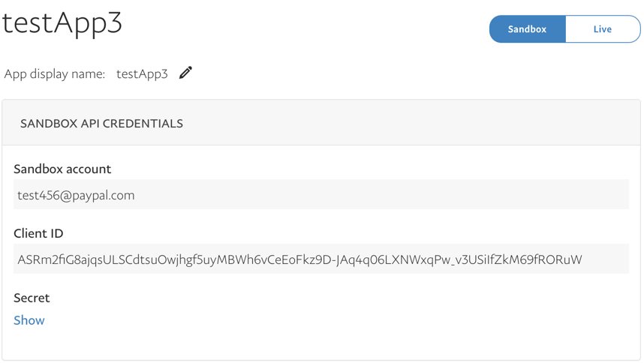Viewport: 644px width, 363px height.
Task: Click the 'App display name:' label
Action: coord(55,73)
